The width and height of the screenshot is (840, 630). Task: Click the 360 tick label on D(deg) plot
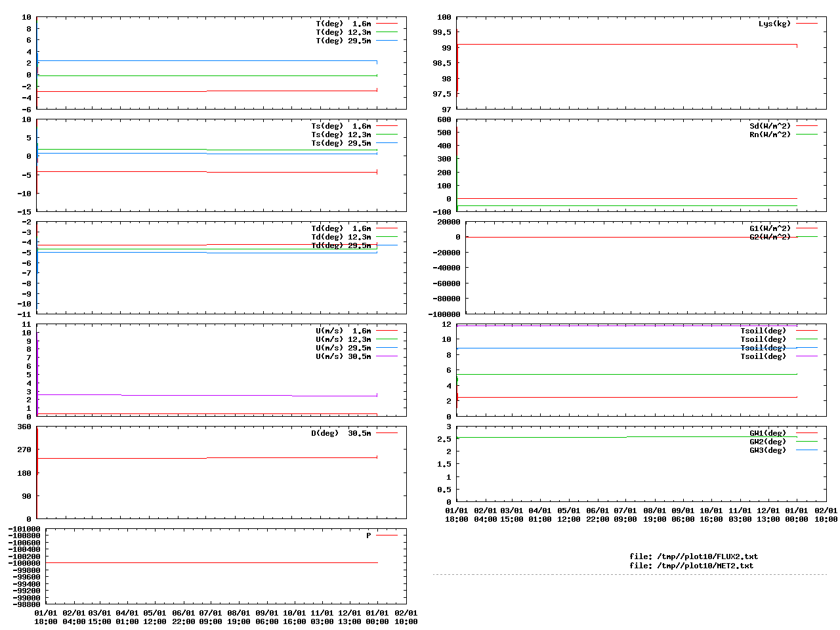point(24,427)
